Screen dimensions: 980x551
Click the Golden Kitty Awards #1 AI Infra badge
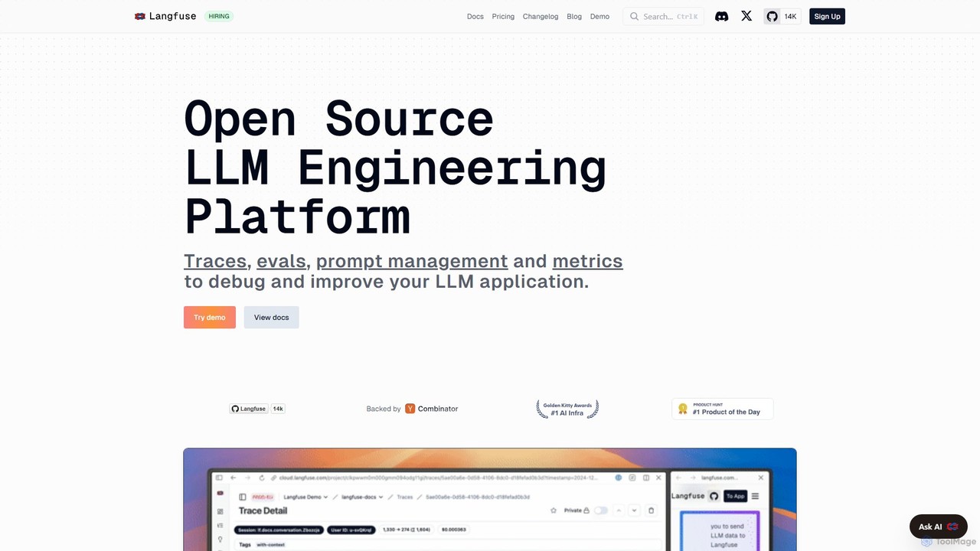coord(567,409)
